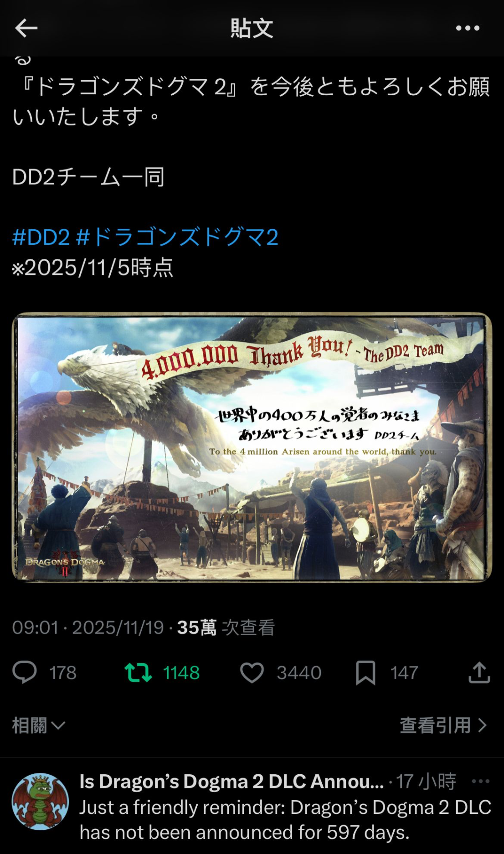
Task: Open more options on the reply post
Action: pyautogui.click(x=481, y=781)
